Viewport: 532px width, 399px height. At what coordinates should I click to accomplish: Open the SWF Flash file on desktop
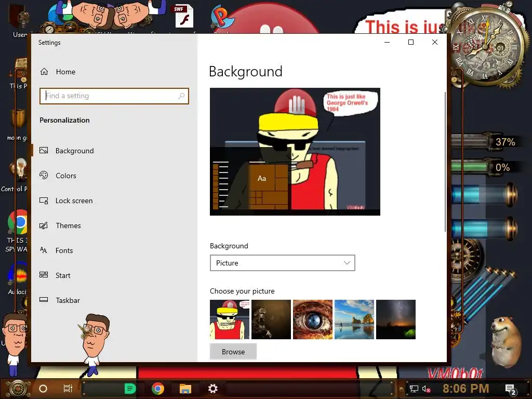point(184,16)
